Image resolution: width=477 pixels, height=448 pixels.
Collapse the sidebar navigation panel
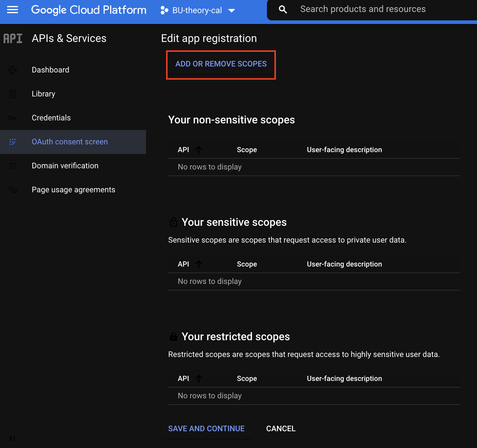coord(12,438)
